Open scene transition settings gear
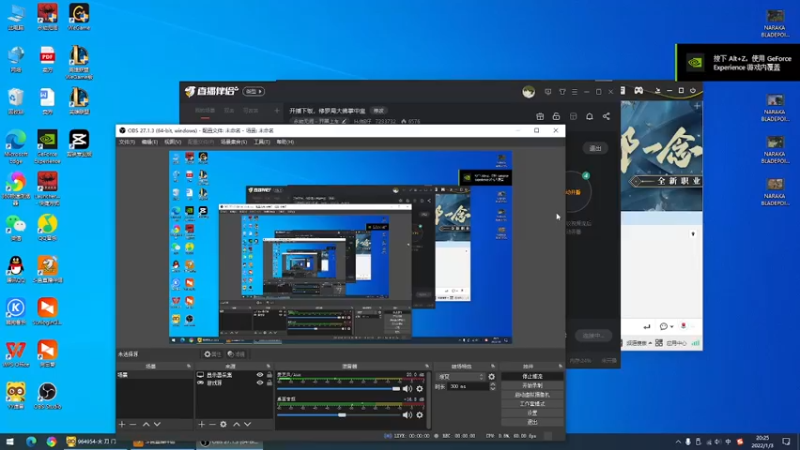The height and width of the screenshot is (450, 800). tap(491, 377)
